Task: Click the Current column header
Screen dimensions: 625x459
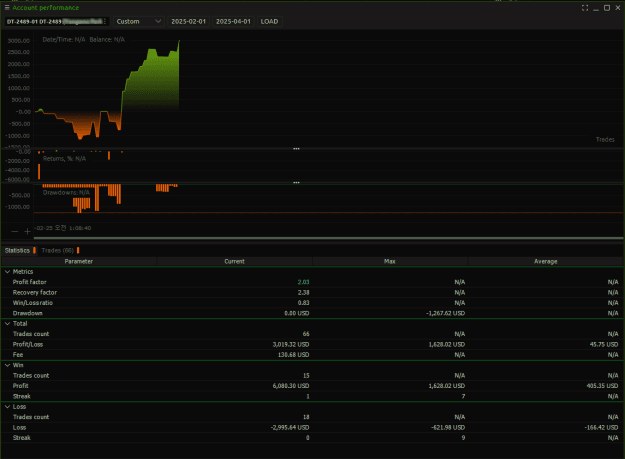Action: click(x=234, y=261)
